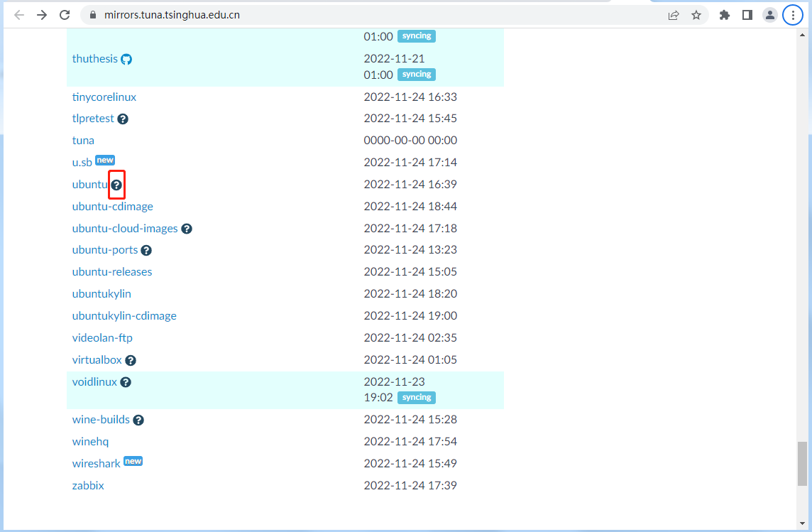Open the extensions puzzle icon

pyautogui.click(x=725, y=15)
